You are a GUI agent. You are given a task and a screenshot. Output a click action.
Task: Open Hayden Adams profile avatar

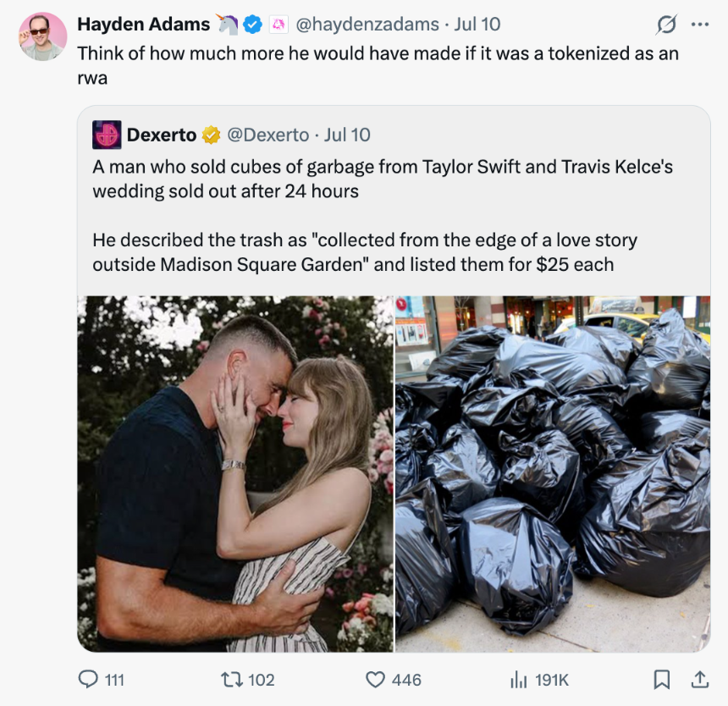42,36
